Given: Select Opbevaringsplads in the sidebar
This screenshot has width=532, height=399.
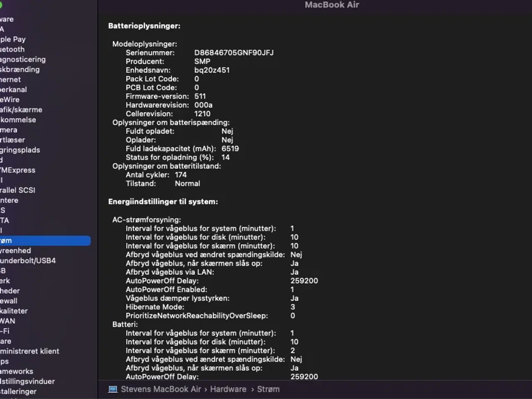Looking at the screenshot, I should tap(20, 150).
